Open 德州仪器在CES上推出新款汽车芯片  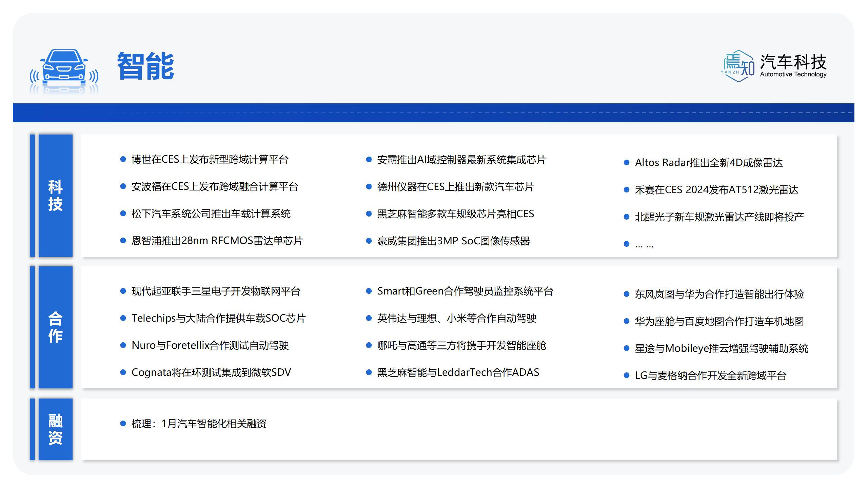[x=456, y=187]
